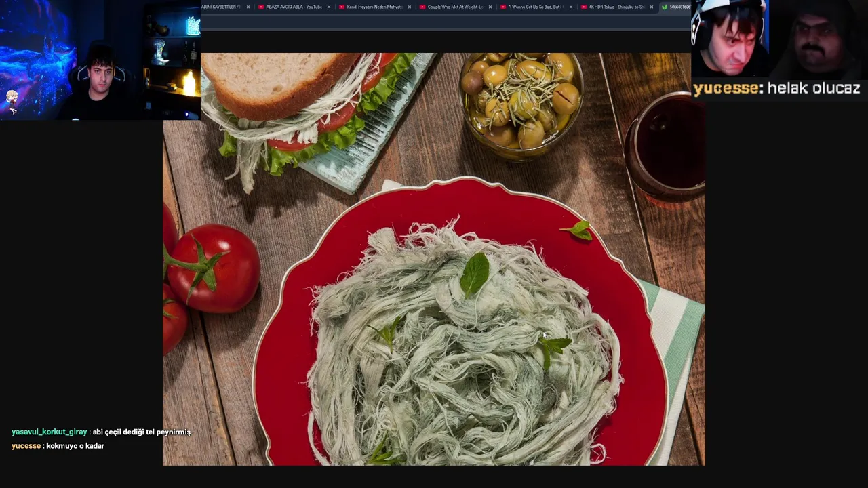868x488 pixels.
Task: Click the string cheese plate image
Action: point(434,259)
